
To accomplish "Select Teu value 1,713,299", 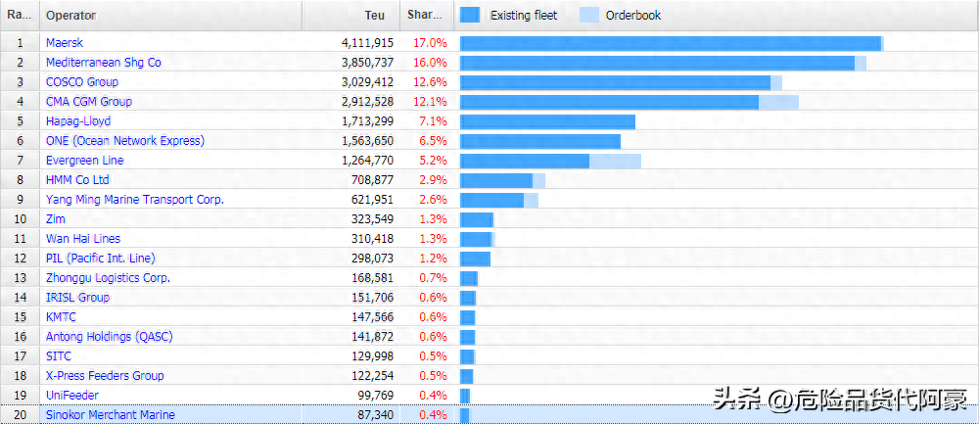I will (367, 120).
